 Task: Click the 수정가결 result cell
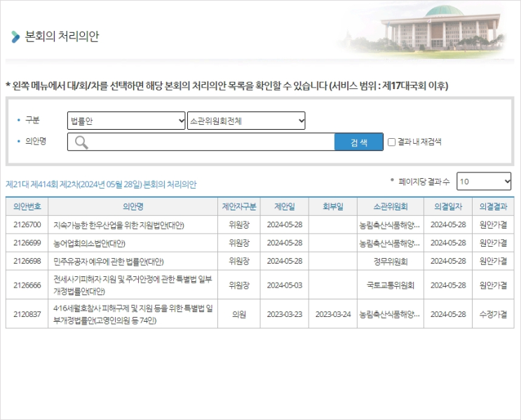pos(493,314)
